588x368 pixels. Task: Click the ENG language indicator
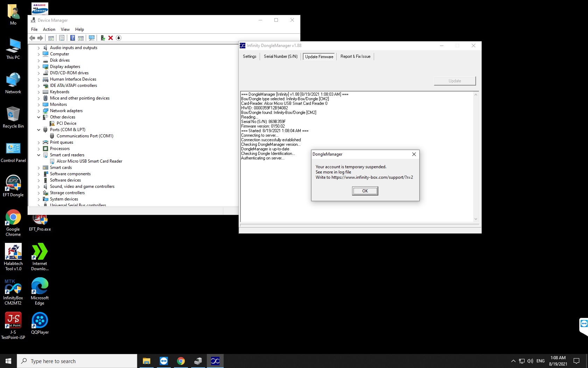(540, 361)
